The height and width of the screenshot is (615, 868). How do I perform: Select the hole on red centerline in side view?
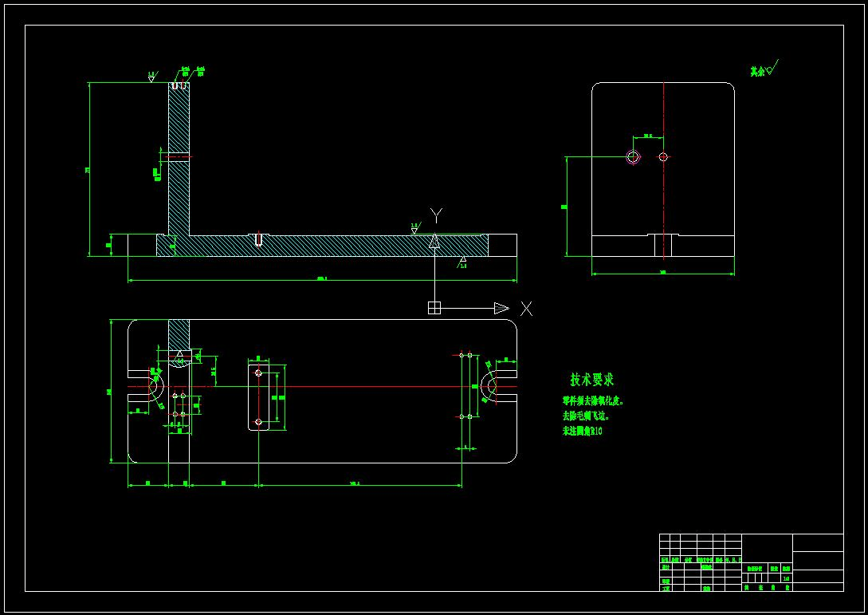pyautogui.click(x=664, y=157)
